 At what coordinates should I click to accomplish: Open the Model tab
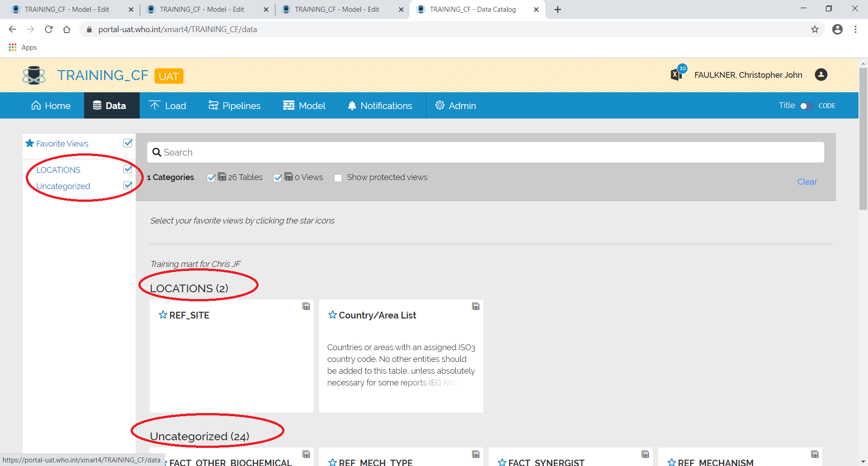point(304,105)
